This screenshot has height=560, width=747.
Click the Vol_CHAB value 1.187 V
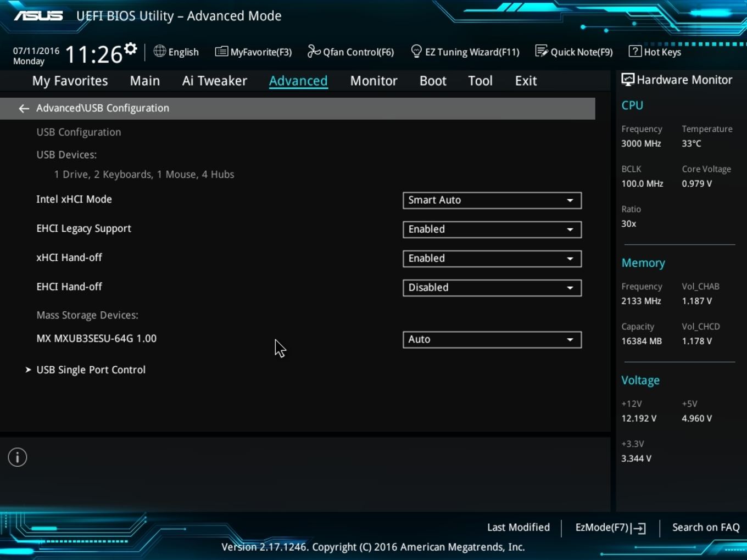point(697,301)
